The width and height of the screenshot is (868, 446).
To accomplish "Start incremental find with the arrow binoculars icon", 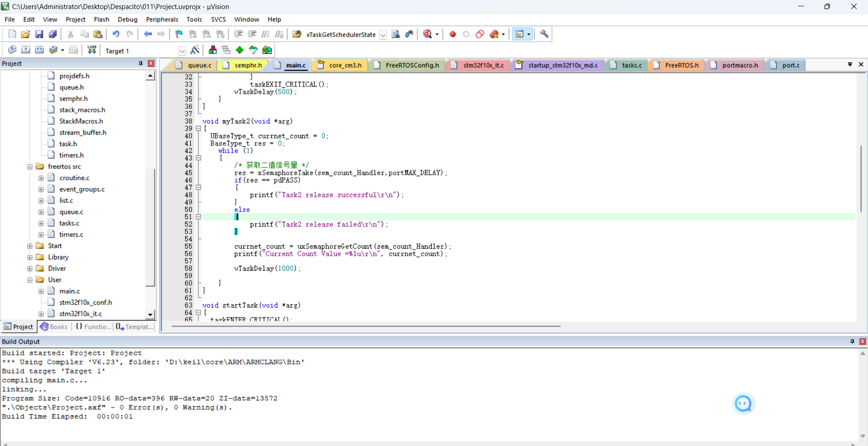I will (410, 34).
